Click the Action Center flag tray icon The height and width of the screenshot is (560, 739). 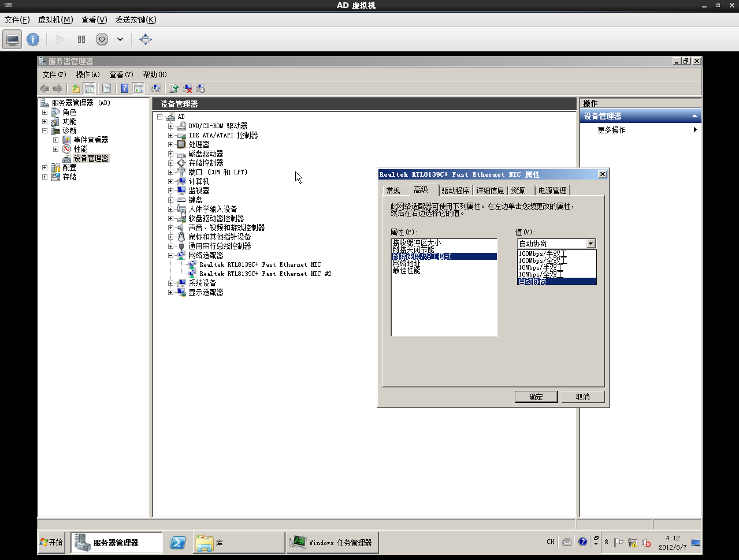coord(618,543)
